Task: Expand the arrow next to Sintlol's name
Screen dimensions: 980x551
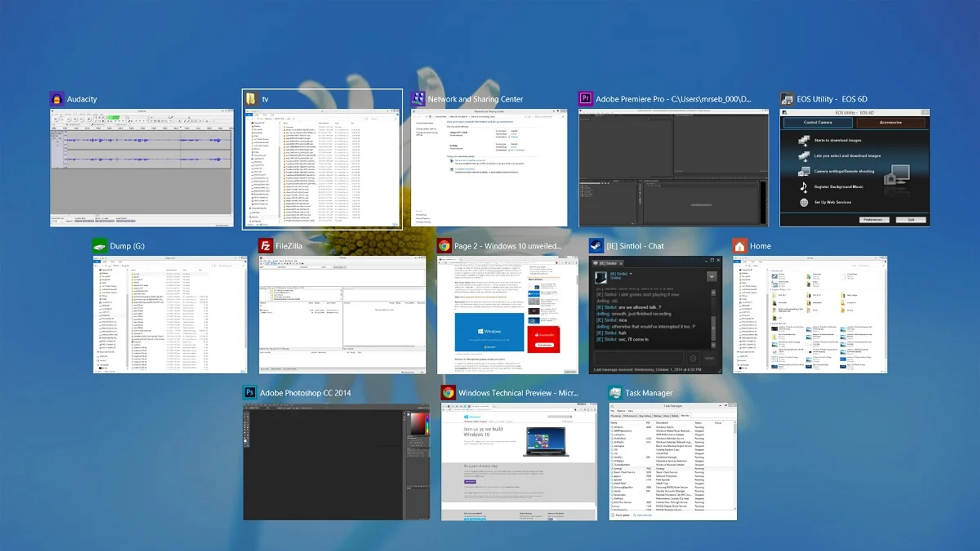Action: pyautogui.click(x=630, y=274)
